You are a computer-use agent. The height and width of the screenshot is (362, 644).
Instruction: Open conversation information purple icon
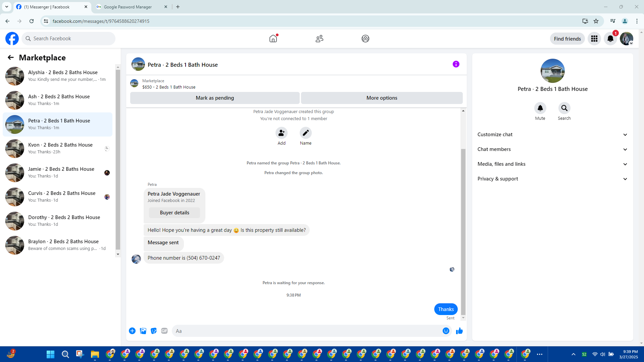pos(456,64)
